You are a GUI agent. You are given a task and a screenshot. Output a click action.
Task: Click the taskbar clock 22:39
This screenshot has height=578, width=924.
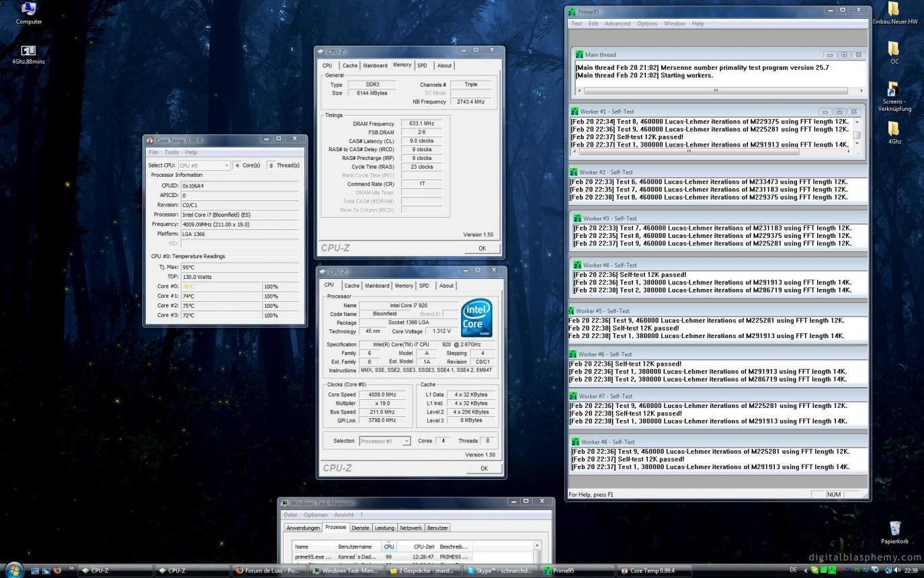[x=911, y=570]
